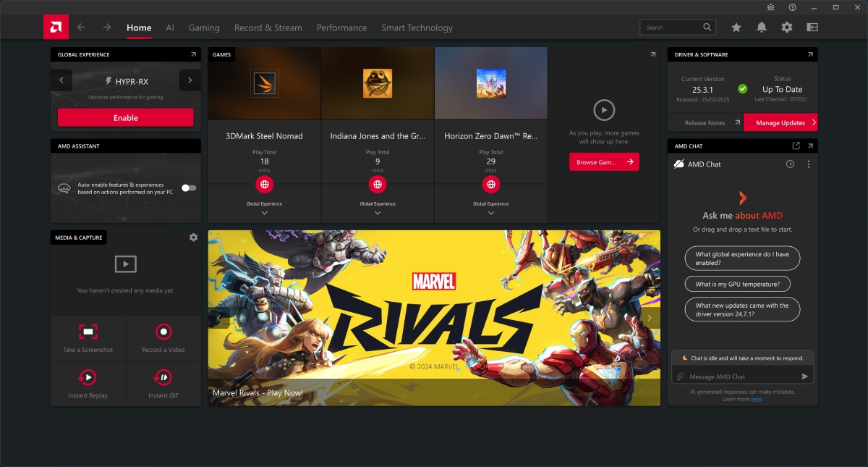Open the Record & Stream tab

[x=268, y=28]
